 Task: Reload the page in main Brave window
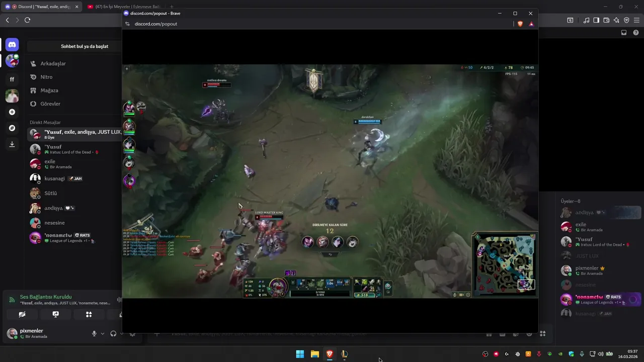tap(27, 20)
